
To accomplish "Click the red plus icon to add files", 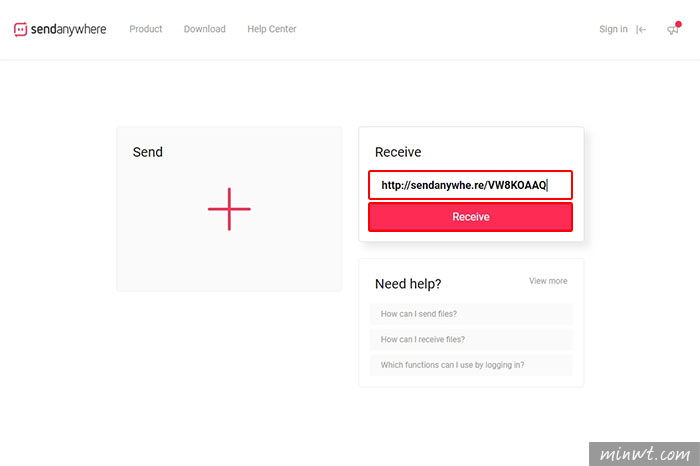I will coord(229,209).
